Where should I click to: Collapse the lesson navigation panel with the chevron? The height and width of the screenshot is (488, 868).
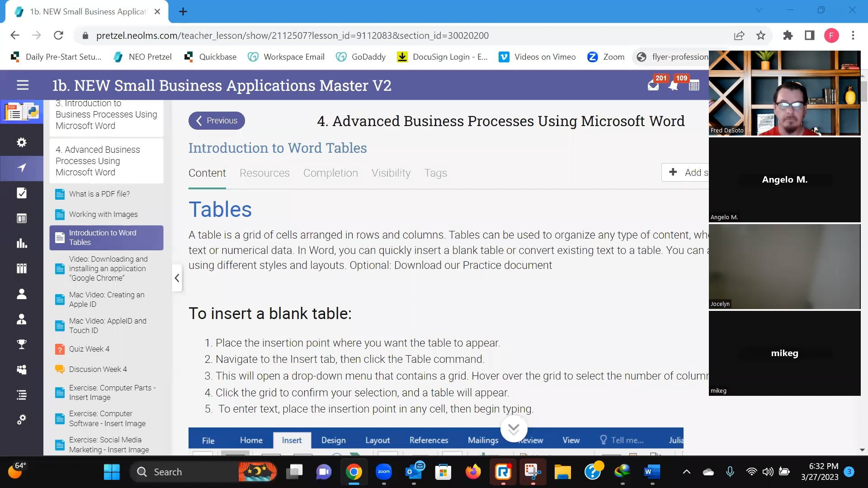point(177,278)
